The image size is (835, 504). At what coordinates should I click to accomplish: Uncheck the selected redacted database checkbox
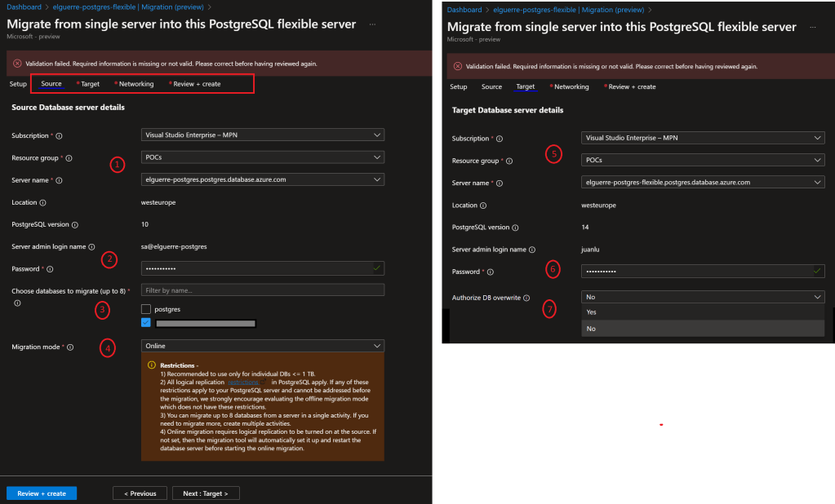(146, 323)
